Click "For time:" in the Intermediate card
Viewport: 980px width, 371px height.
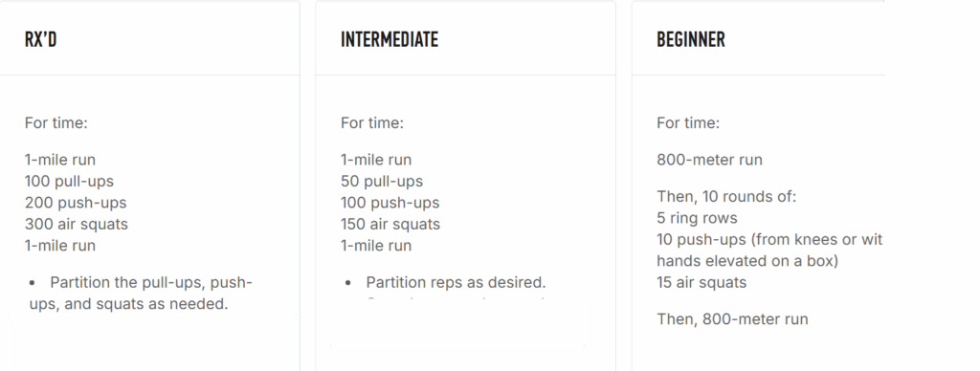[372, 123]
